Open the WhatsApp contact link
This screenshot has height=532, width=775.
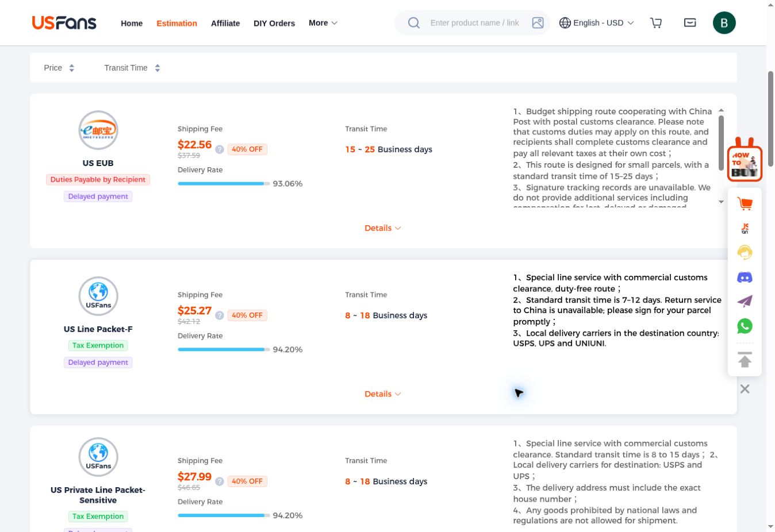[745, 326]
